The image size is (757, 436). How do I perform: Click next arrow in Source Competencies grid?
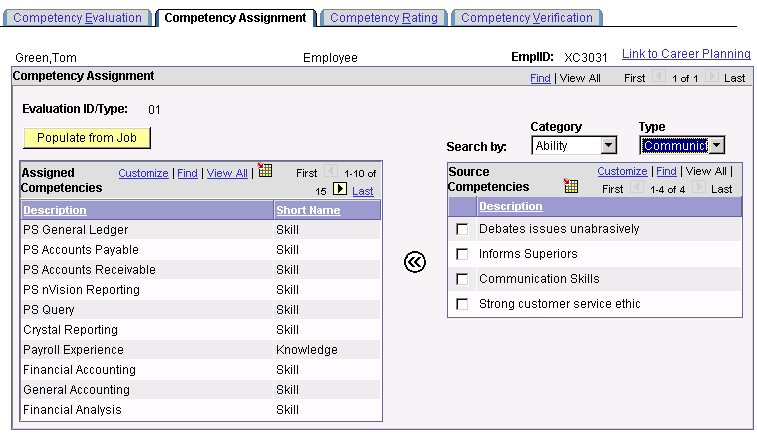(699, 187)
